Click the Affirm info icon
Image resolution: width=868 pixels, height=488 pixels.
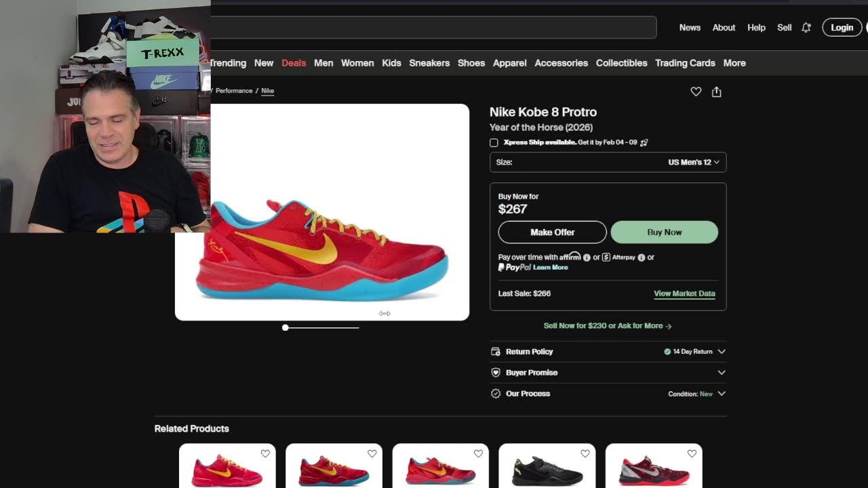coord(587,258)
